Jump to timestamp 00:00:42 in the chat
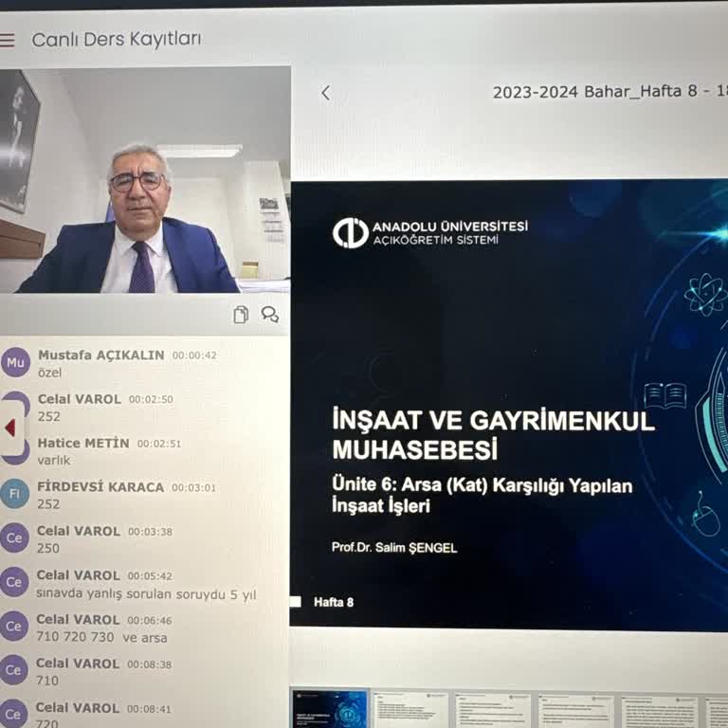This screenshot has width=728, height=728. pyautogui.click(x=194, y=355)
